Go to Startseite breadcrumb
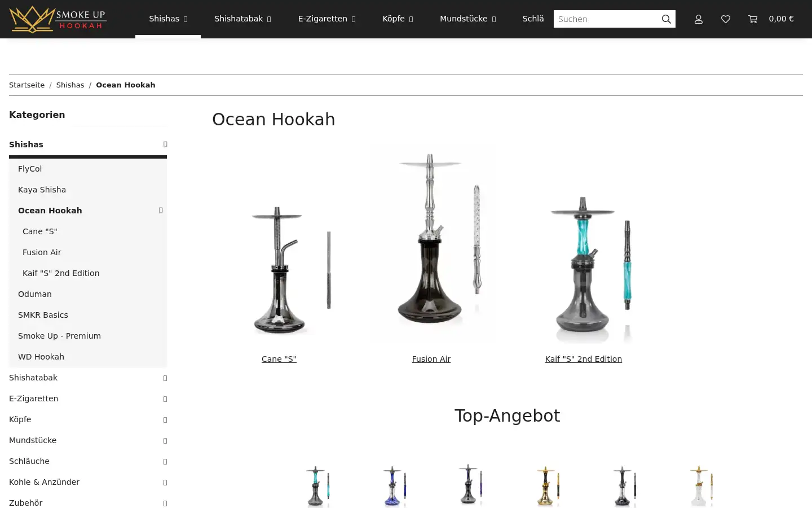Viewport: 812px width, 508px height. pos(27,85)
